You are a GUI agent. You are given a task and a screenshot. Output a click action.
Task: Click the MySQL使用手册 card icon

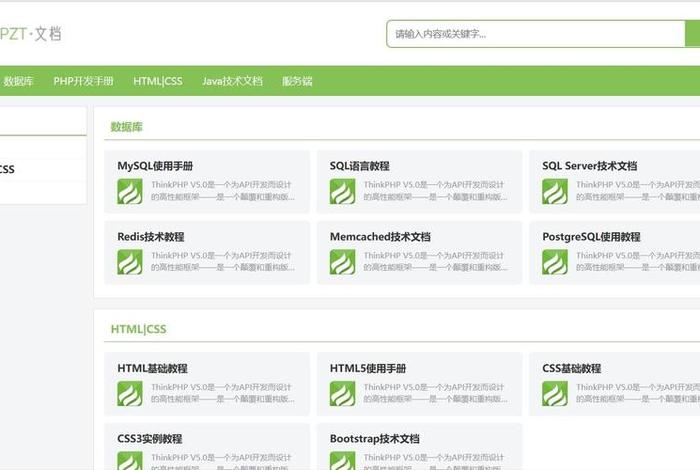[x=130, y=191]
